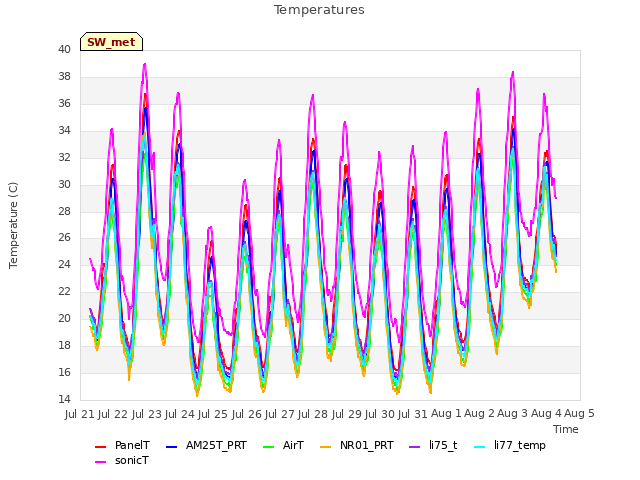Toggle the li77_temp legend entry
The height and width of the screenshot is (480, 640).
(x=510, y=445)
